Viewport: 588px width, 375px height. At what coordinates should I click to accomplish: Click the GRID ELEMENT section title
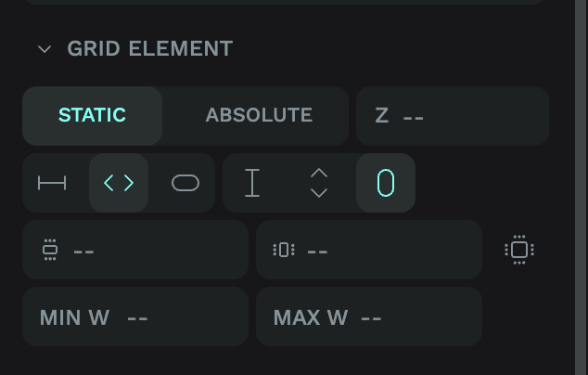click(149, 48)
